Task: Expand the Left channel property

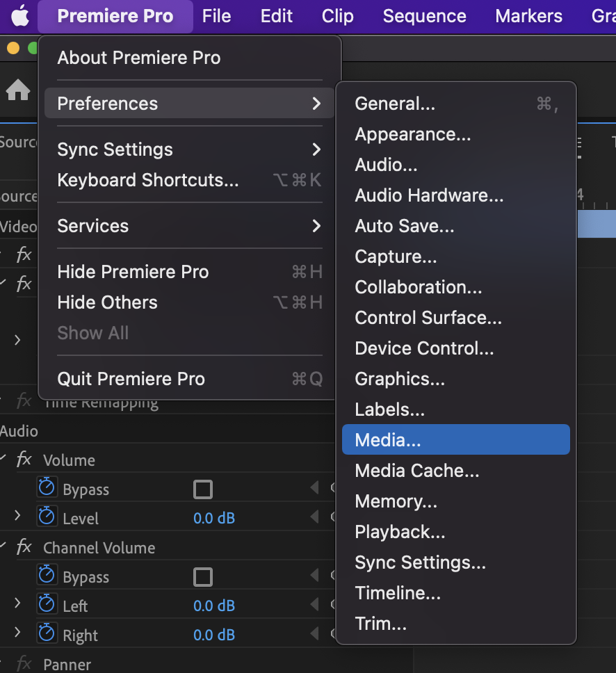Action: 17,603
